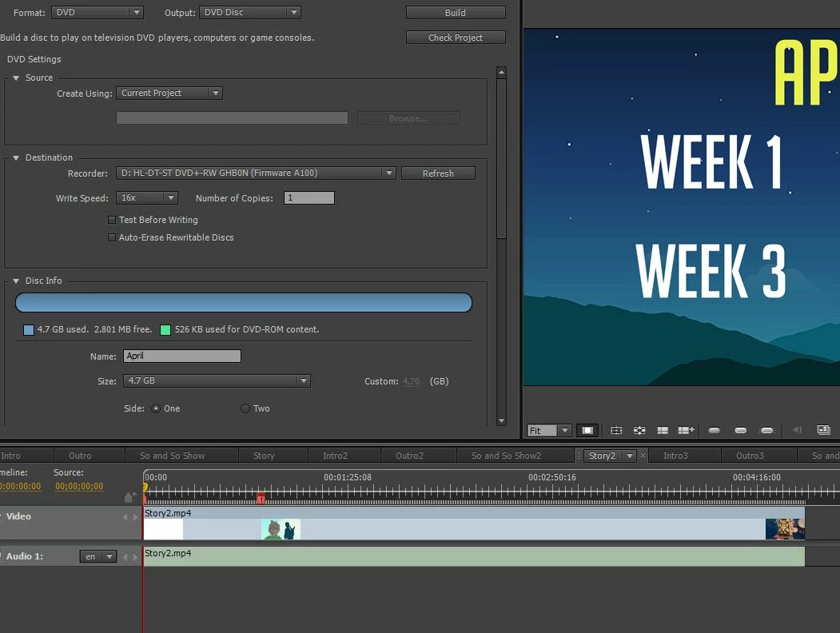This screenshot has width=840, height=633.
Task: Click the Timeline timecode 00:00:00:00
Action: [x=20, y=486]
